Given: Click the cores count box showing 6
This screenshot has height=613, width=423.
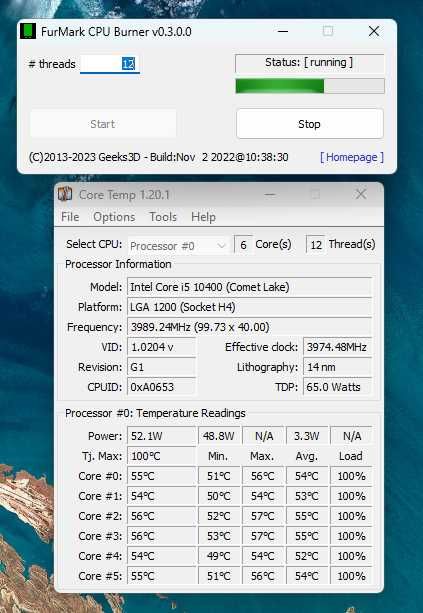Looking at the screenshot, I should (243, 245).
